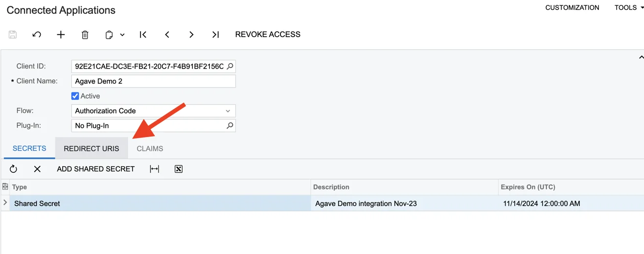Uncheck the Active checkbox

pyautogui.click(x=75, y=96)
